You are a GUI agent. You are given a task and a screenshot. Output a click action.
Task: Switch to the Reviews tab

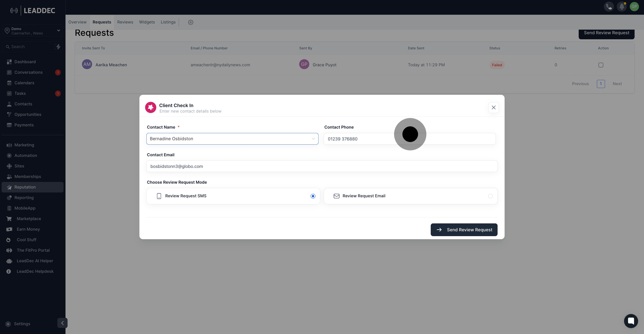tap(125, 22)
